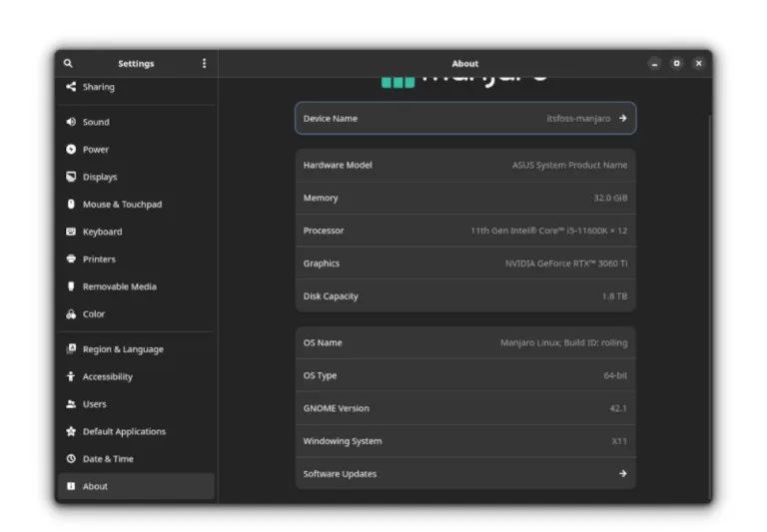Screen dimensions: 767x532
Task: Open the Software Updates row
Action: [465, 473]
